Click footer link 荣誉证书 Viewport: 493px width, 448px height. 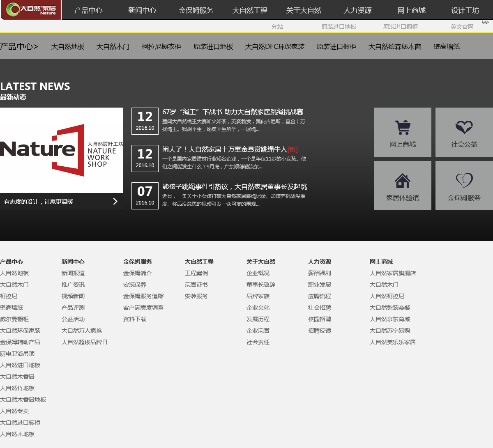click(x=196, y=285)
